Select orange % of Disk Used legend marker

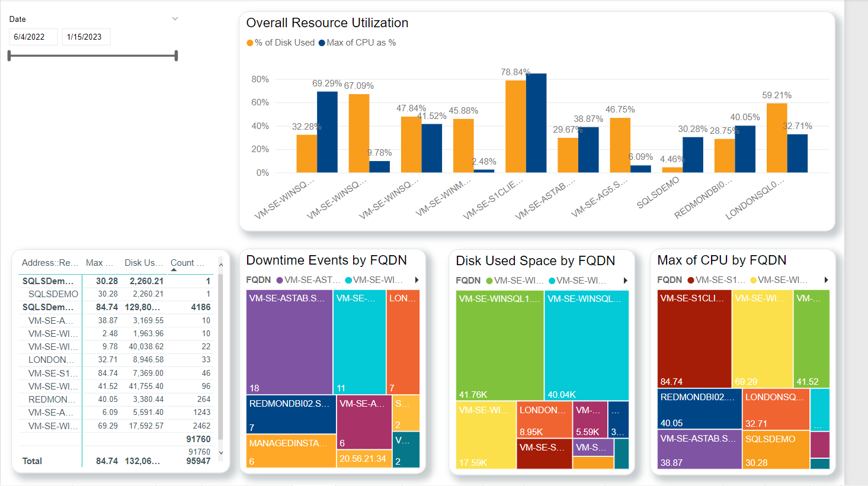click(250, 43)
